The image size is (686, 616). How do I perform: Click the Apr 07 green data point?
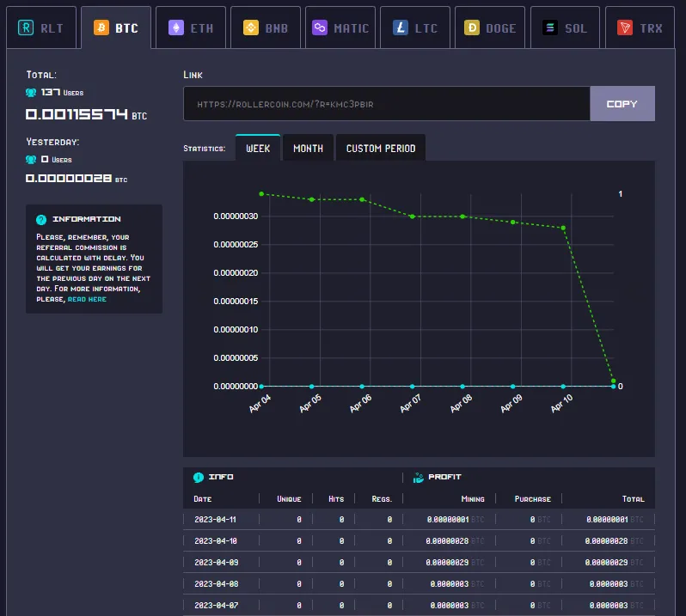coord(412,217)
